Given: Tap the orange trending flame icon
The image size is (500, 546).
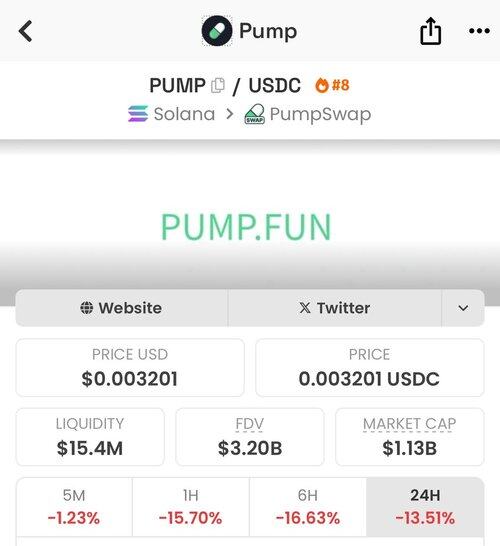Looking at the screenshot, I should (x=322, y=85).
